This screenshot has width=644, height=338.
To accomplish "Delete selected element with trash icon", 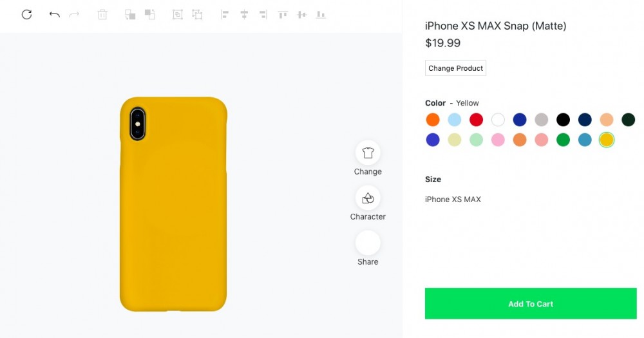I will pyautogui.click(x=102, y=14).
